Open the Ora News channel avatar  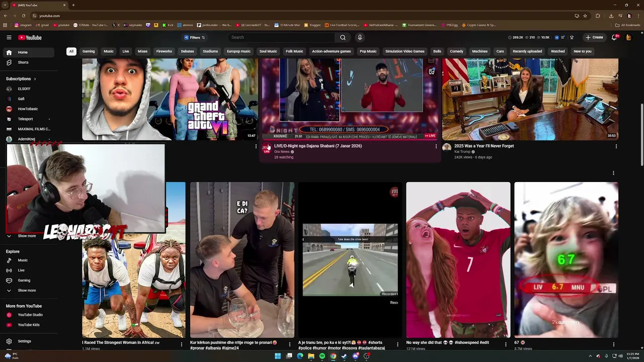pyautogui.click(x=266, y=148)
